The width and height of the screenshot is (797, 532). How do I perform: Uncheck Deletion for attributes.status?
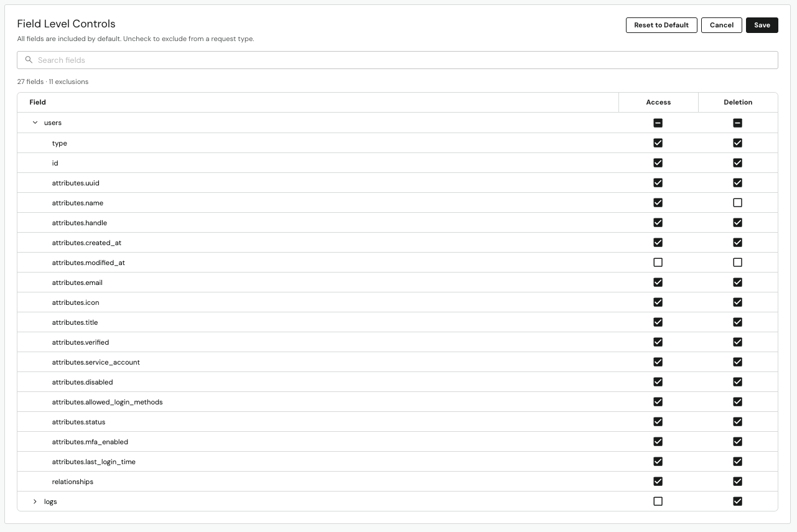click(738, 422)
